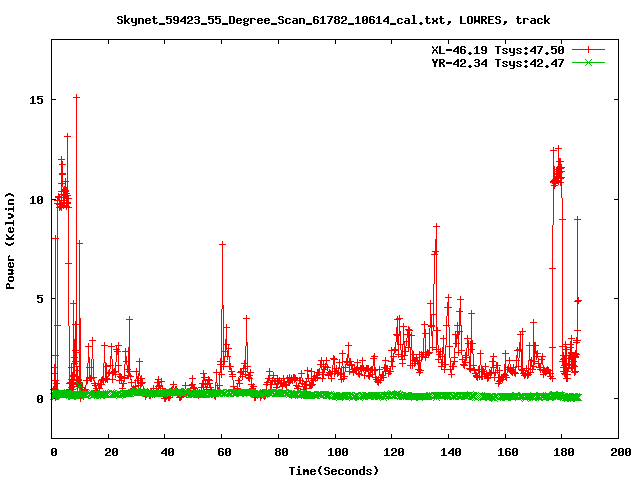Click the y-axis tick label 10
Viewport: 640px width, 480px height.
click(x=36, y=200)
